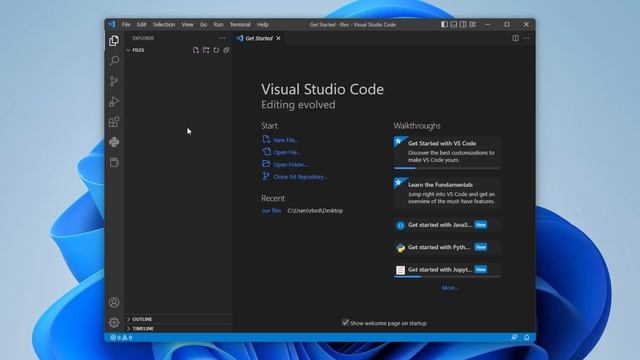Open the Source Control view

click(114, 81)
